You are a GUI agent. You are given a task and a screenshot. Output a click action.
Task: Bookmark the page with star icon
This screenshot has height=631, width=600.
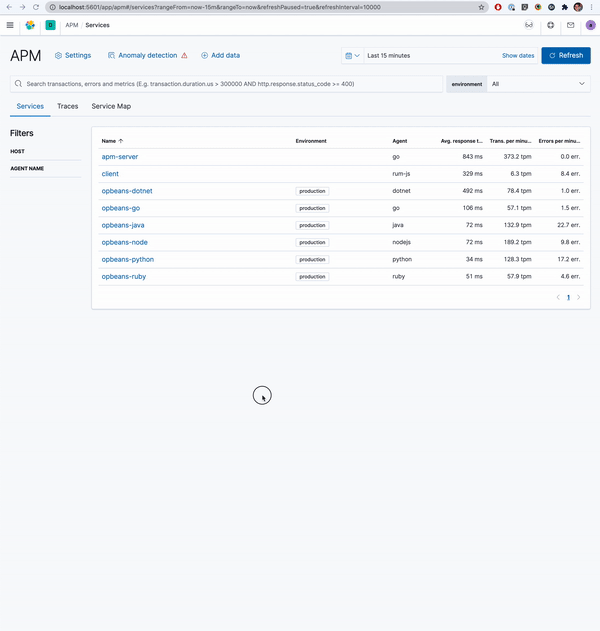pos(482,7)
